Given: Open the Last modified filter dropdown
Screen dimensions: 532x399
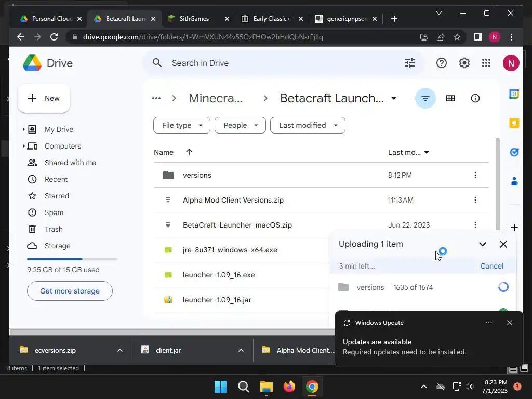Looking at the screenshot, I should 308,125.
